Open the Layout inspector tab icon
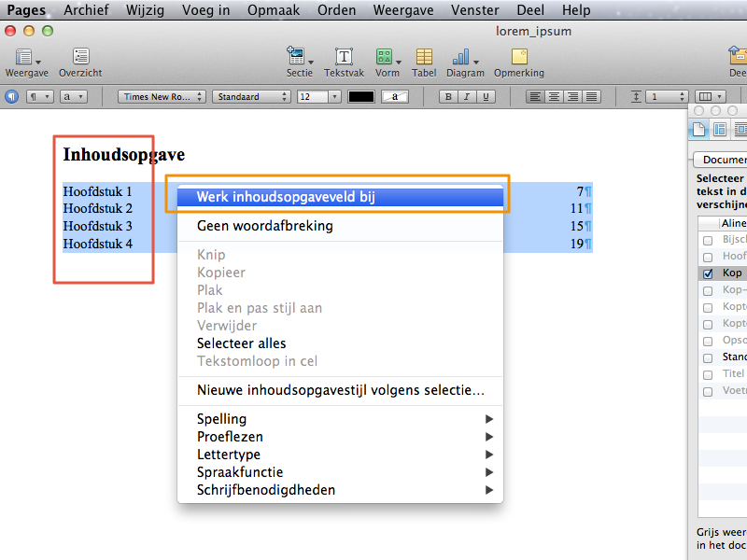The height and width of the screenshot is (560, 747). [719, 129]
